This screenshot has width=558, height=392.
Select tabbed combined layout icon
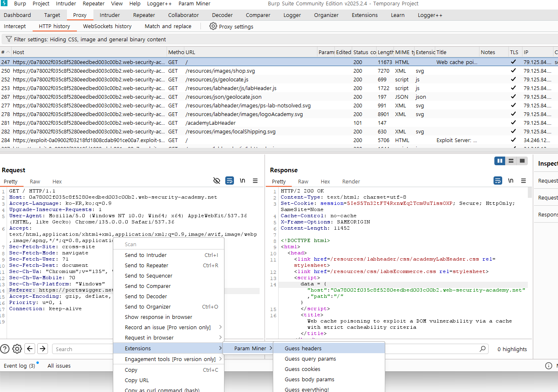pyautogui.click(x=522, y=161)
